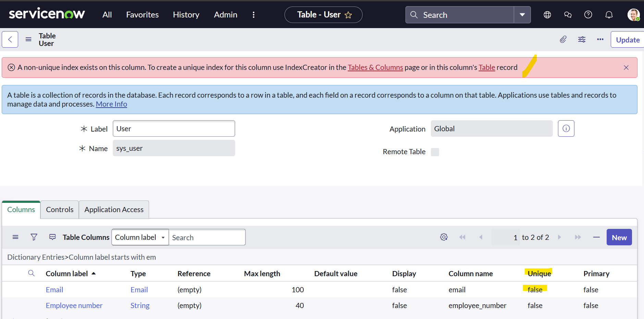Switch to the Controls tab

click(x=60, y=209)
